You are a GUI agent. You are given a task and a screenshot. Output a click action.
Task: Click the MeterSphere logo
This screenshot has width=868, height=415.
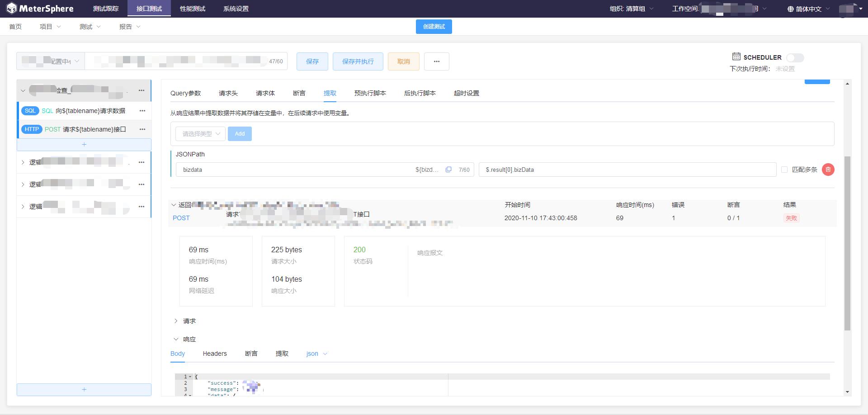pos(40,8)
